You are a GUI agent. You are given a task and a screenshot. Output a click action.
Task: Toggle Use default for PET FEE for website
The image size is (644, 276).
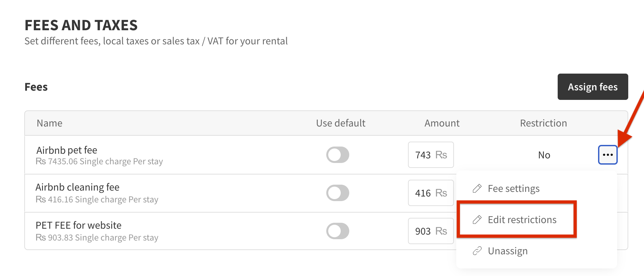[x=337, y=231]
